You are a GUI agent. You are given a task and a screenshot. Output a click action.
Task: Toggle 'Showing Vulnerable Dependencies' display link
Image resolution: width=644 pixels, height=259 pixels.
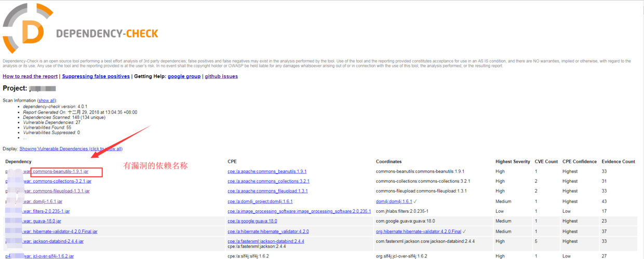(x=71, y=148)
